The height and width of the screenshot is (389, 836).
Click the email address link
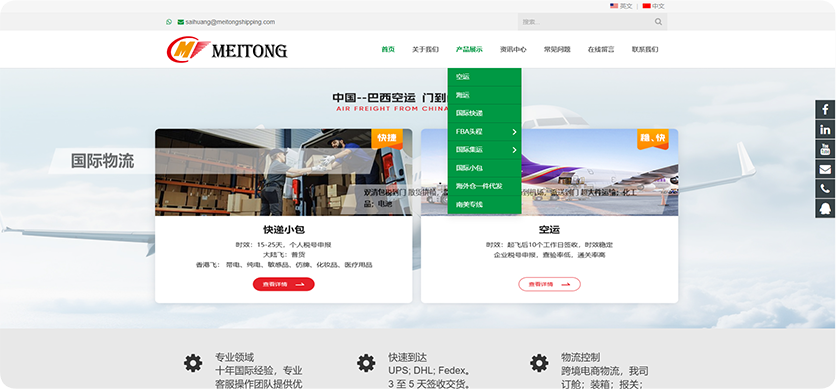point(230,22)
